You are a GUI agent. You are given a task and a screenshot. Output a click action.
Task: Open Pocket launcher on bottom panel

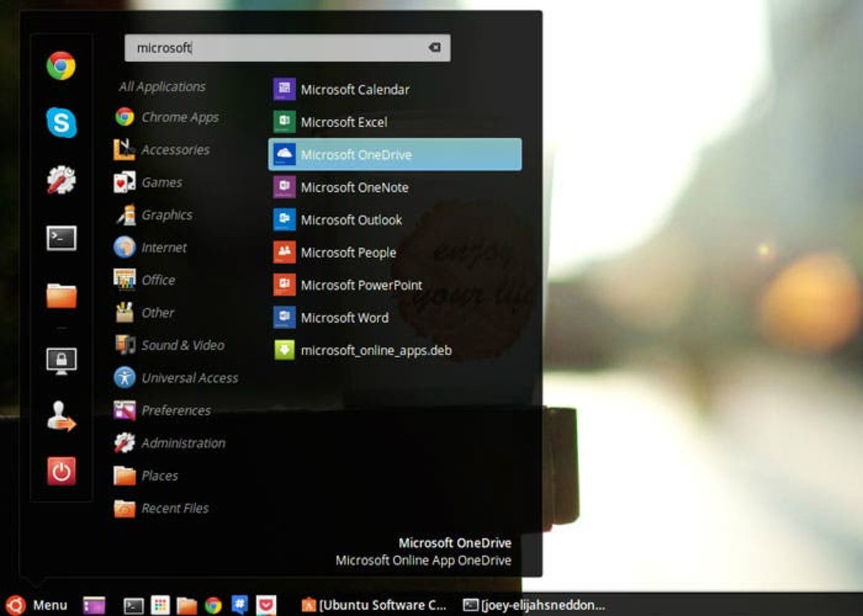pyautogui.click(x=266, y=605)
